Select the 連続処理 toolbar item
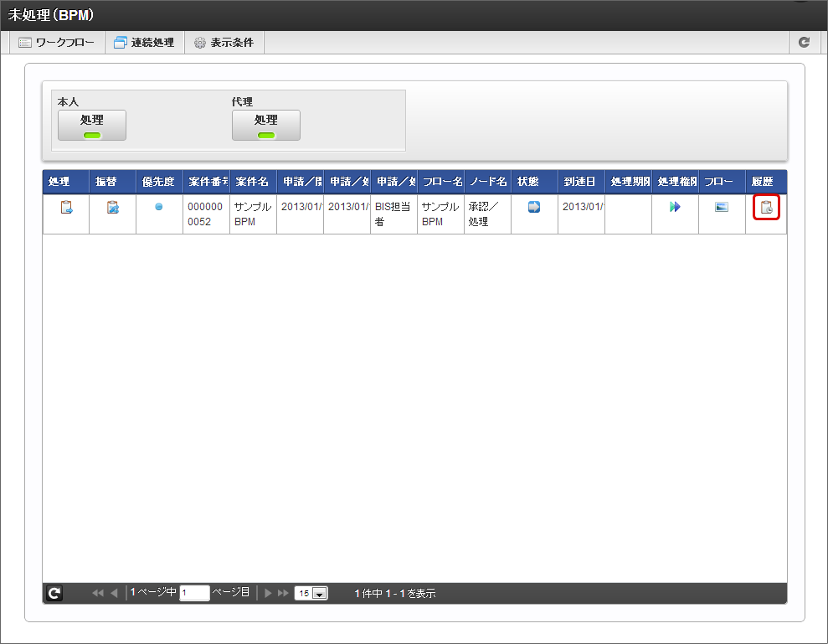This screenshot has width=828, height=644. coord(144,42)
